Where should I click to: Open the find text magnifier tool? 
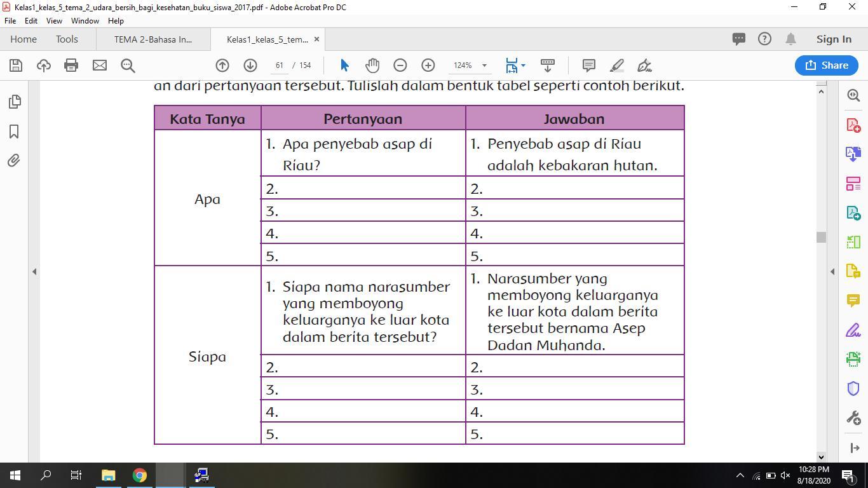click(128, 65)
